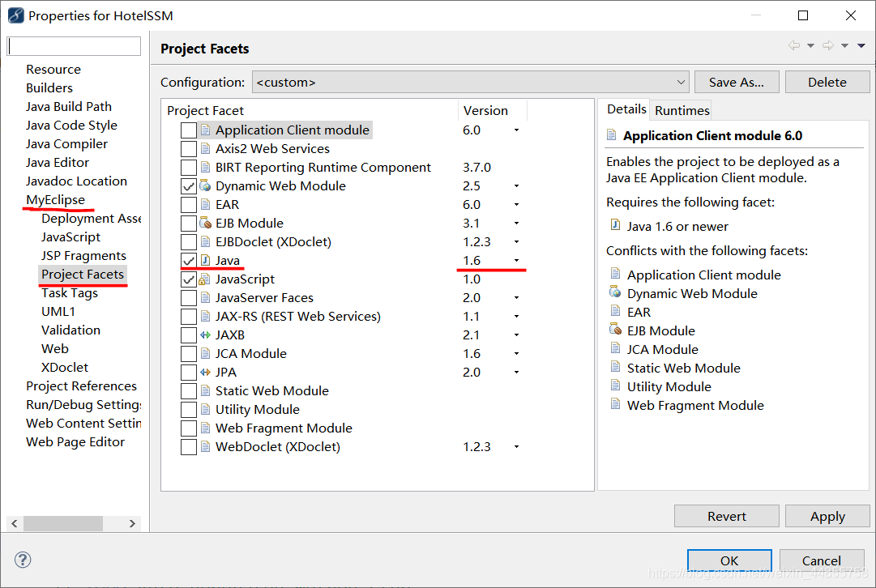This screenshot has height=588, width=876.
Task: Select Project Facets in the tree
Action: click(83, 275)
